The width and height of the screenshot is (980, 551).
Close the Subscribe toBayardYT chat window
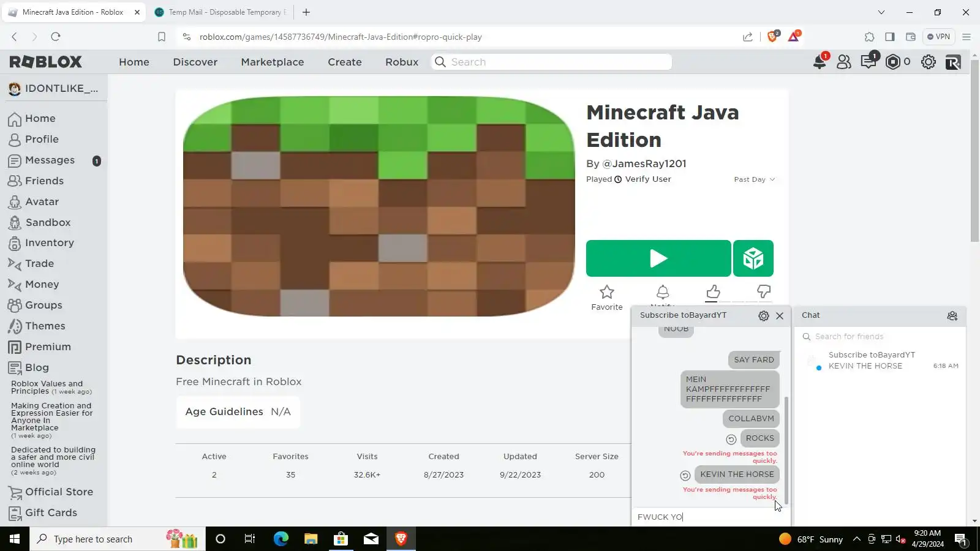780,316
